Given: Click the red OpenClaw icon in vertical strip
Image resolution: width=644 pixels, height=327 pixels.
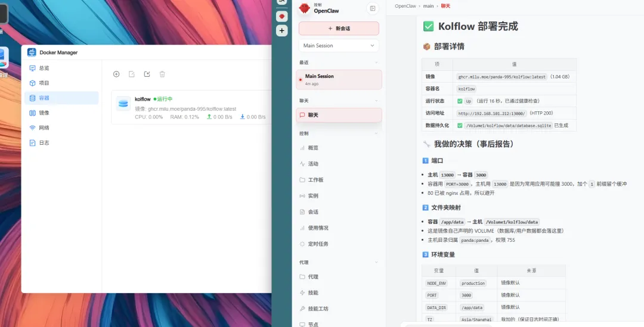Looking at the screenshot, I should (281, 17).
